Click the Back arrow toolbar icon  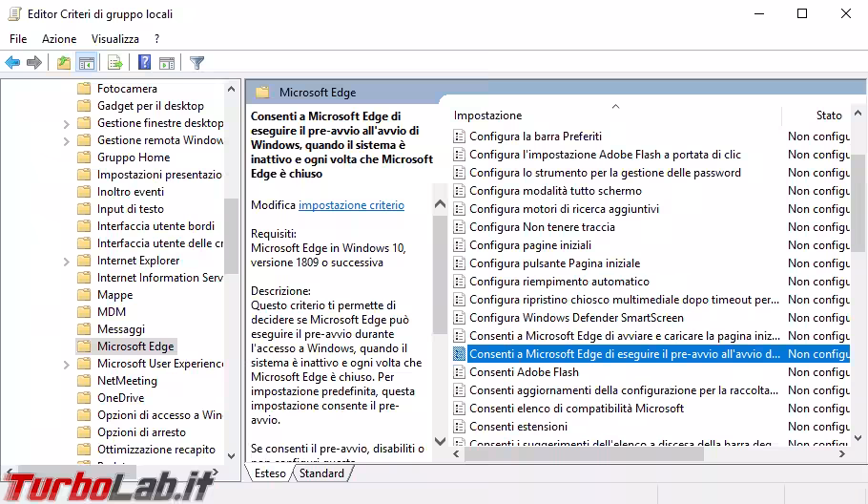[x=12, y=63]
